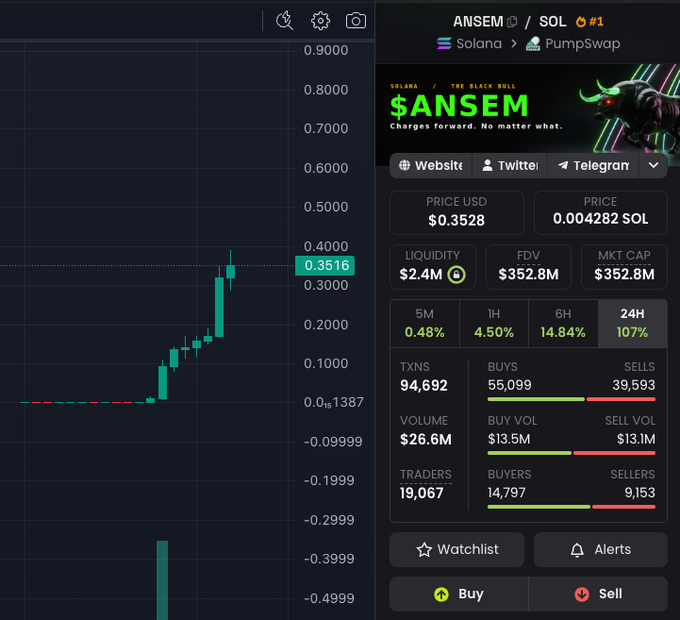Open the chart quick-search lightning icon
This screenshot has width=680, height=620.
pos(284,20)
